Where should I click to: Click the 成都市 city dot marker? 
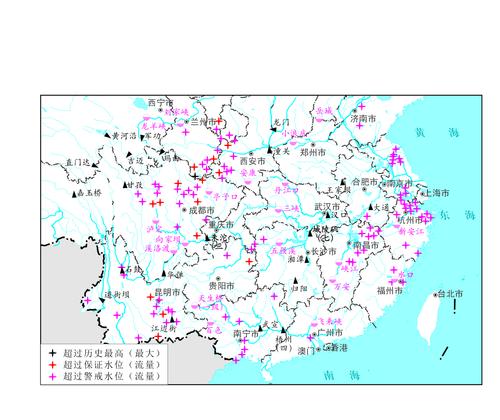click(184, 210)
